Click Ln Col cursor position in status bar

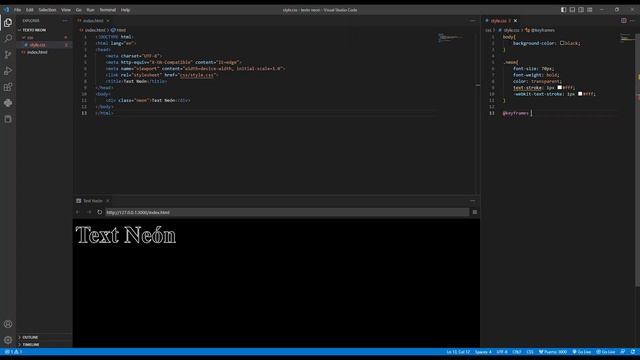pyautogui.click(x=458, y=352)
